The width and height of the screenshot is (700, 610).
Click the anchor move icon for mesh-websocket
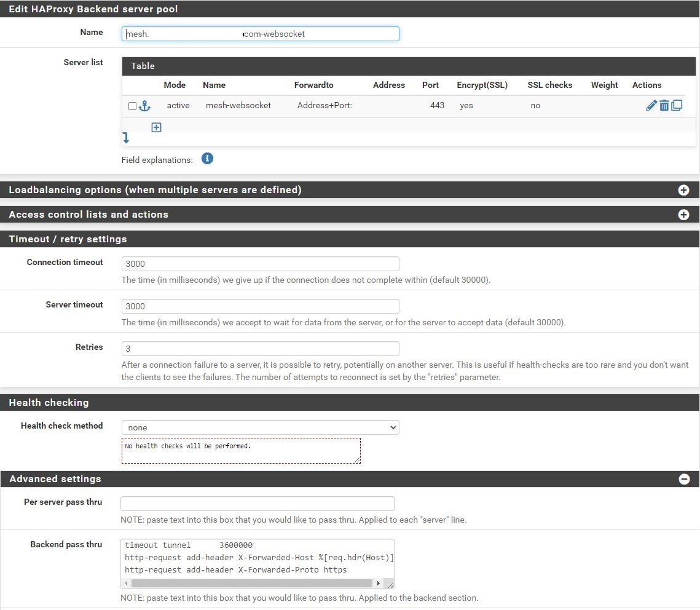(144, 106)
